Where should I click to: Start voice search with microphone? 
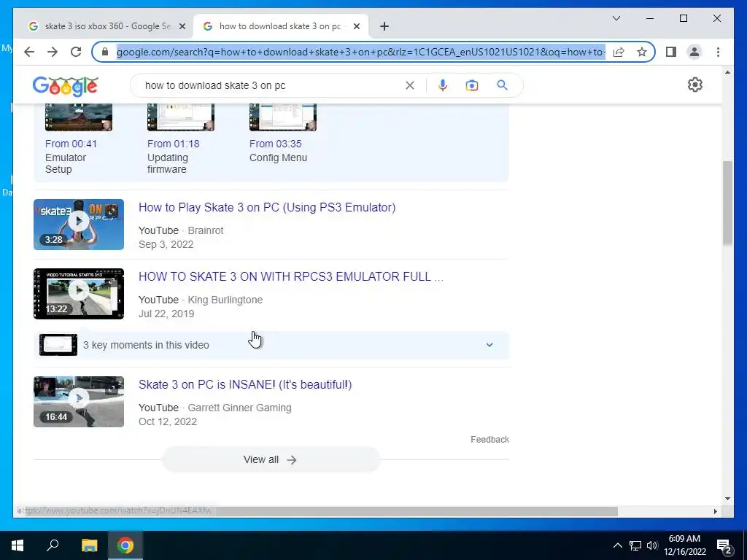click(443, 85)
